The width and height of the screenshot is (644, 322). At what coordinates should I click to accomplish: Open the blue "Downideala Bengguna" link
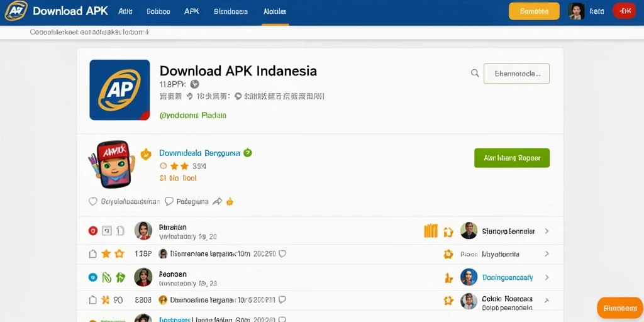point(199,153)
